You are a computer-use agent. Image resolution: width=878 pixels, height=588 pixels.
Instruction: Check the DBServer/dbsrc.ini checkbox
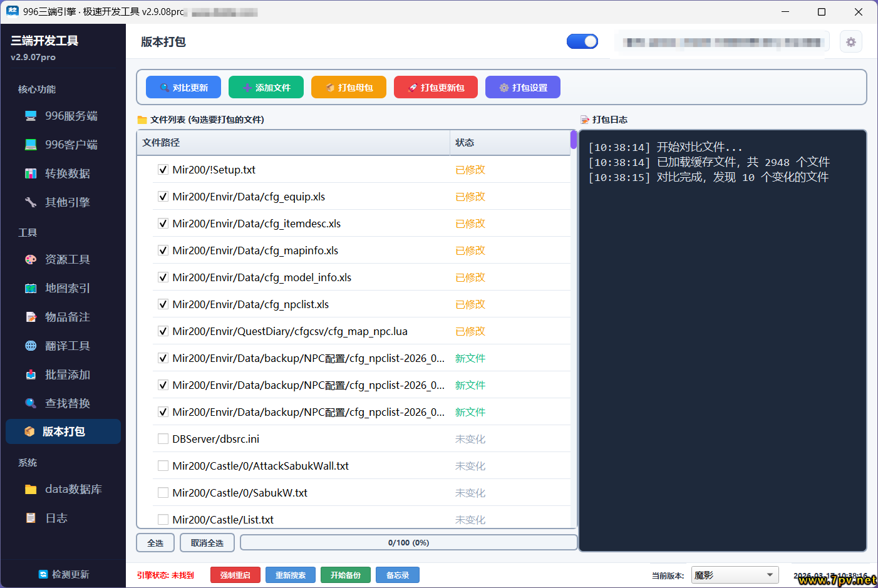pos(163,439)
